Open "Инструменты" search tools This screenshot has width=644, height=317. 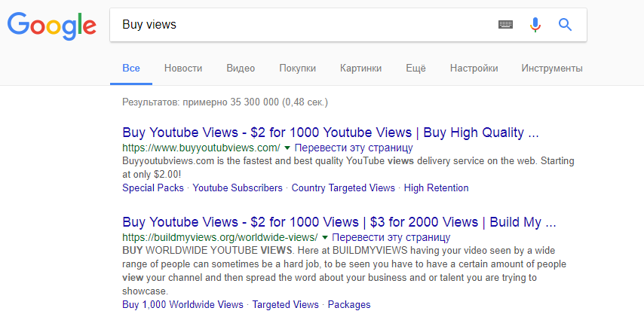(x=552, y=68)
